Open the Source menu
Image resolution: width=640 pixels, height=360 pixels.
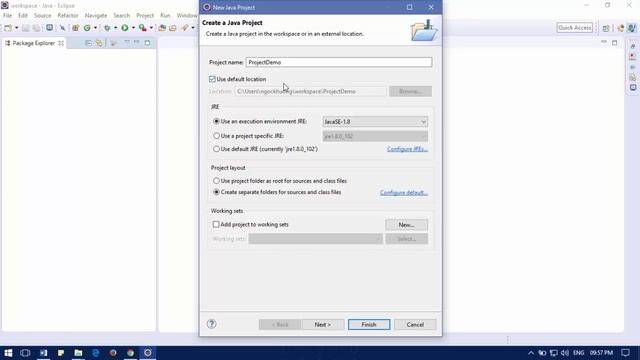42,16
